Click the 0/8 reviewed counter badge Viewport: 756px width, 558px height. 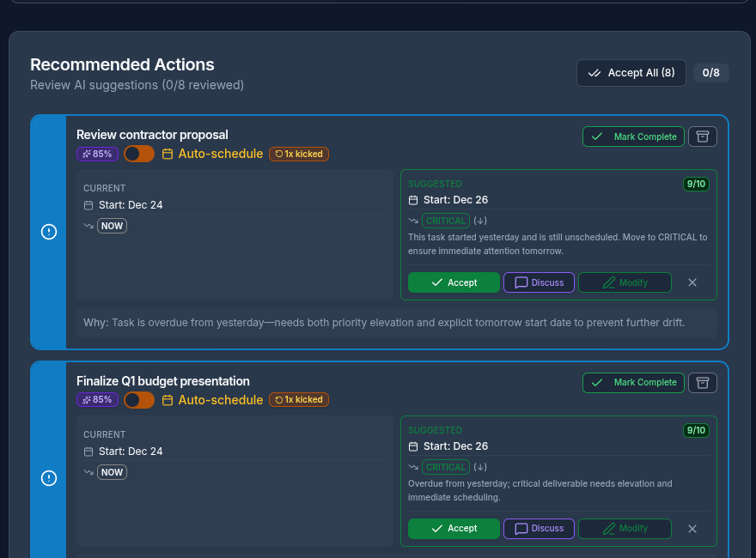coord(710,73)
